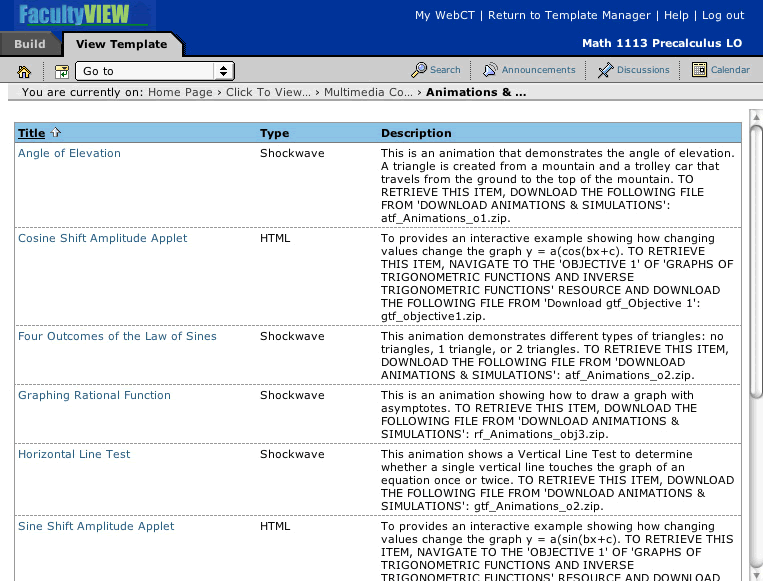
Task: Click 'Shockwave' in Angle of Elevation row
Action: click(x=292, y=153)
